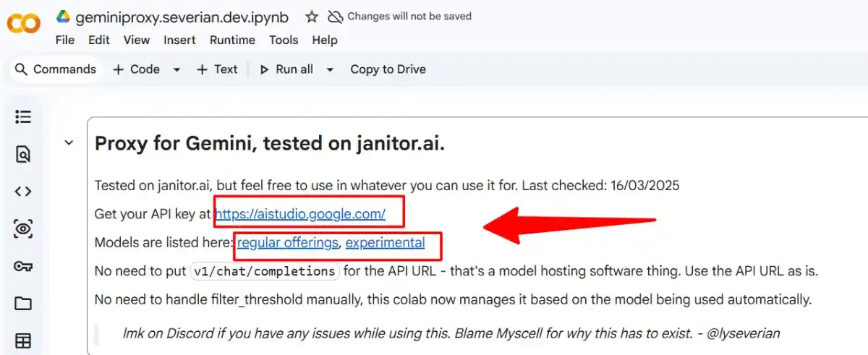Open the Secrets key icon
The height and width of the screenshot is (355, 868).
pos(23,267)
